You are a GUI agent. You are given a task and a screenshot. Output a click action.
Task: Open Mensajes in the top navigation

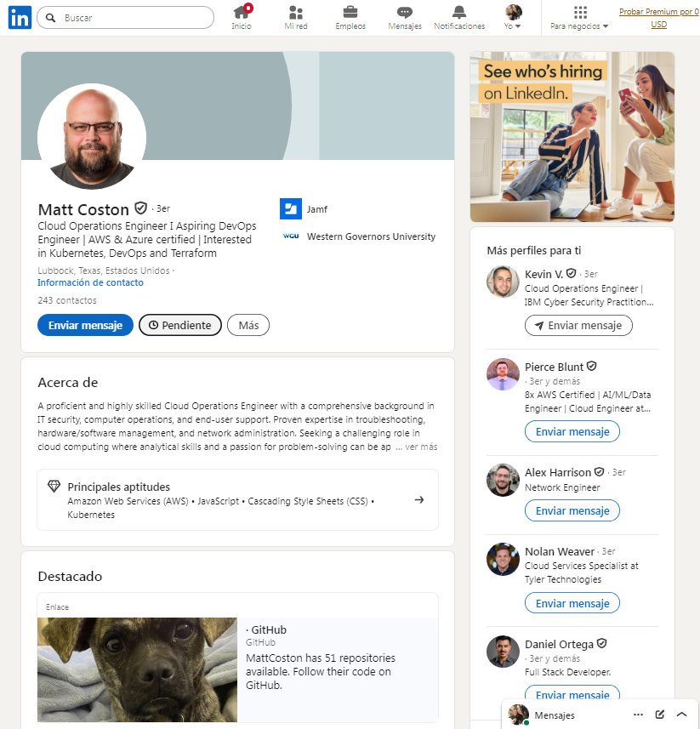405,18
